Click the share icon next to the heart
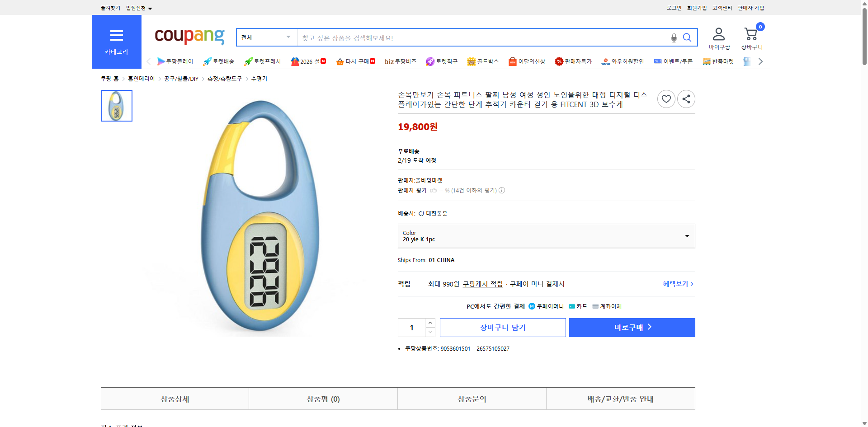868x427 pixels. pos(686,99)
